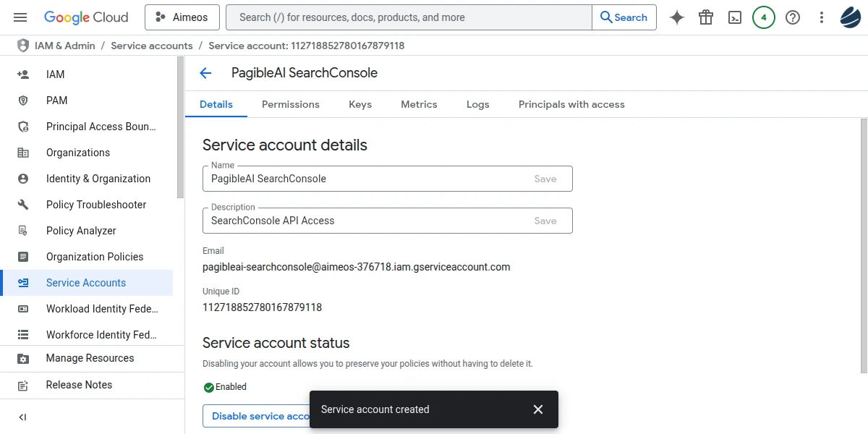The image size is (868, 434).
Task: Click the Gemini AI sparkle icon
Action: 677,17
